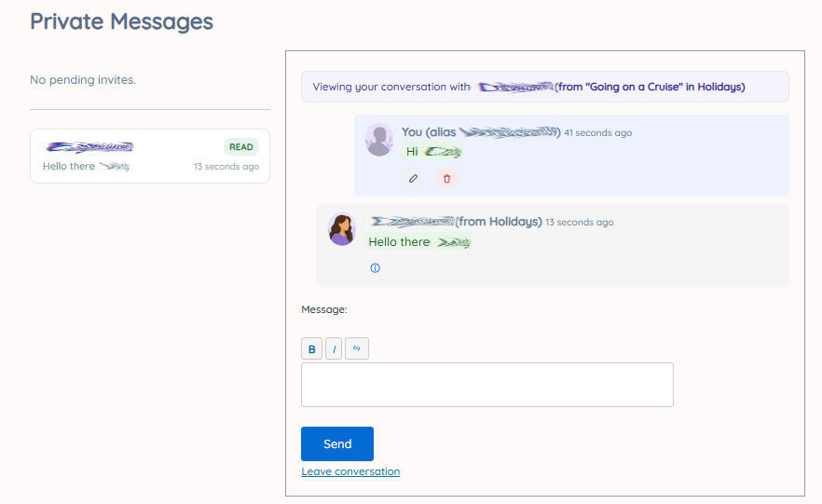Viewport: 822px width, 504px height.
Task: Click the blue info icon under Hello there
Action: click(375, 268)
